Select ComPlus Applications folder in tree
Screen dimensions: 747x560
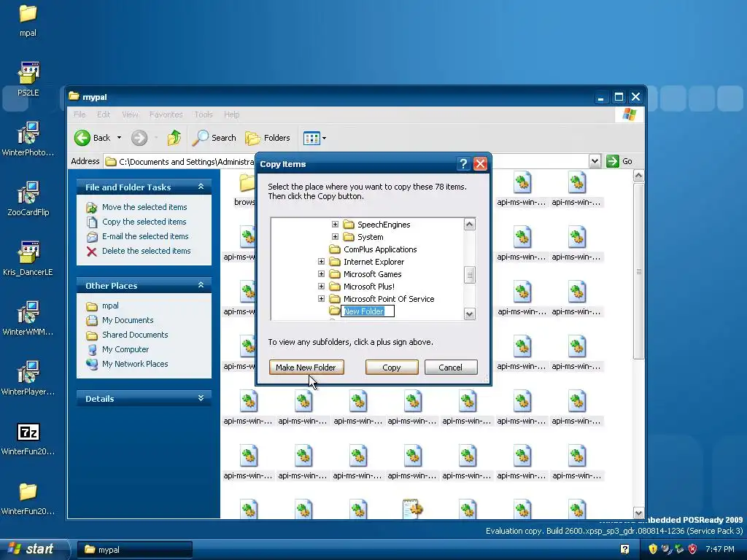click(379, 249)
